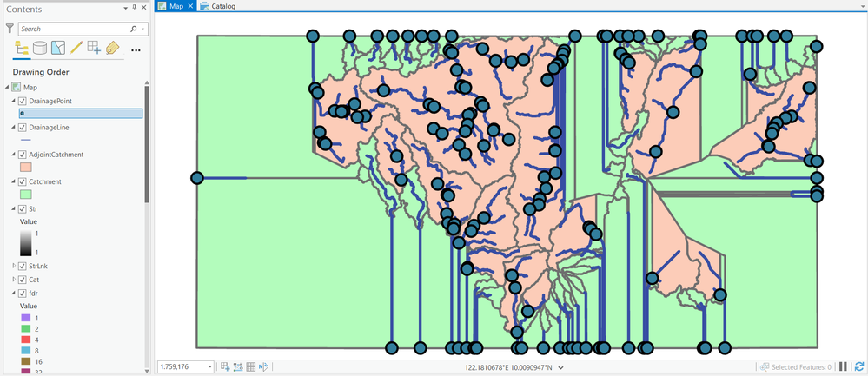Click the search magnifier icon
868x376 pixels.
tap(134, 29)
